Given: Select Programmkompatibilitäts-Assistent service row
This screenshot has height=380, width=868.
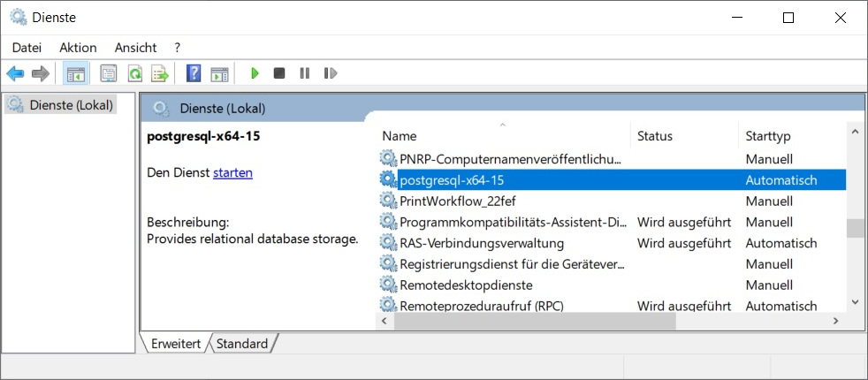Looking at the screenshot, I should (612, 222).
